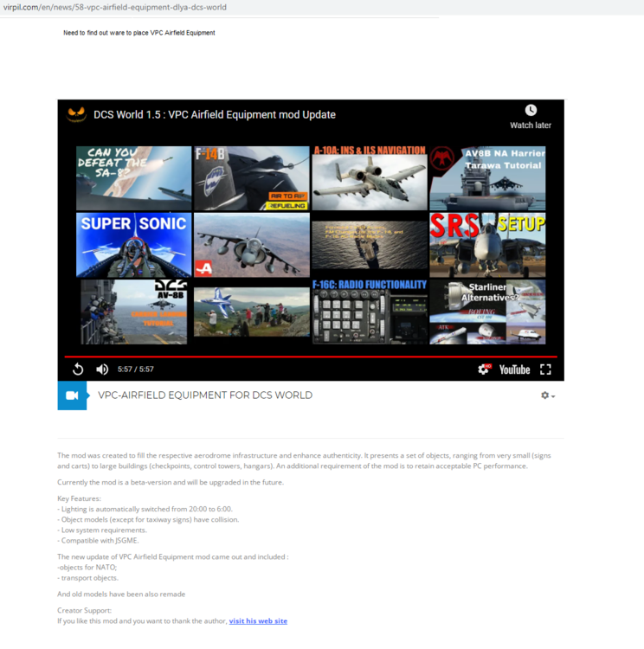Open 'A-10A: INS & ILS Navigation' thumbnail

pyautogui.click(x=370, y=178)
